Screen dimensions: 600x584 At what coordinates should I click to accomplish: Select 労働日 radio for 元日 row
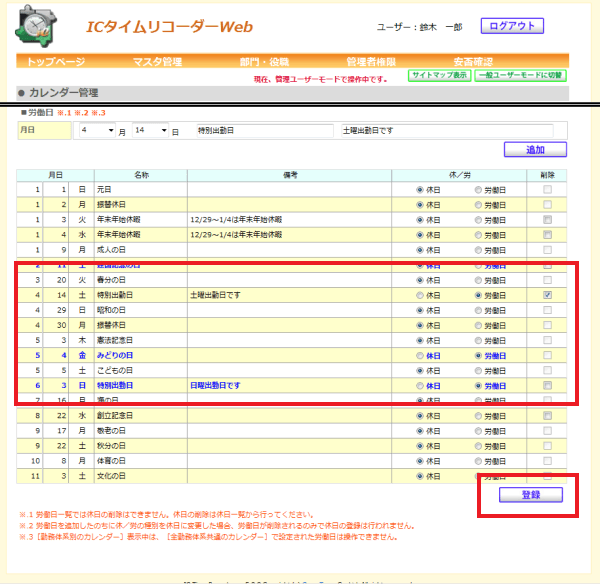pos(478,190)
